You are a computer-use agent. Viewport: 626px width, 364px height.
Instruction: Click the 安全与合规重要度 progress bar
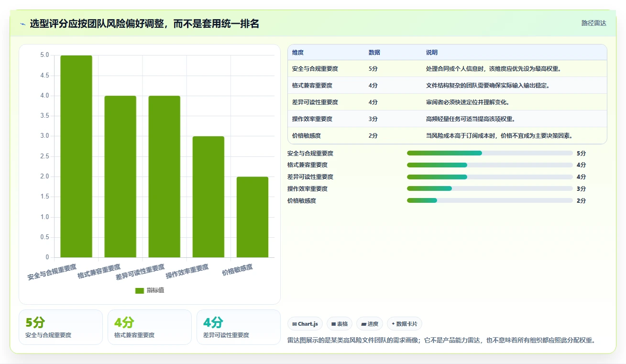point(490,153)
